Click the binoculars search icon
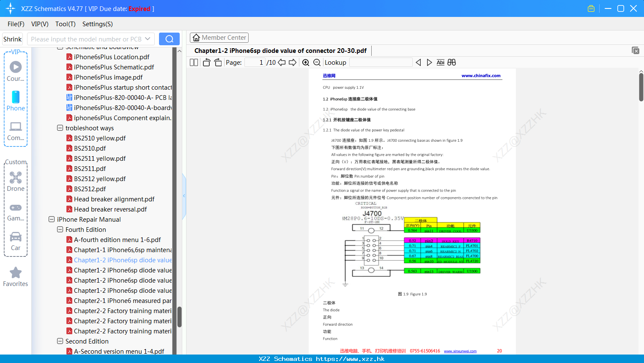The height and width of the screenshot is (363, 644). (x=452, y=62)
